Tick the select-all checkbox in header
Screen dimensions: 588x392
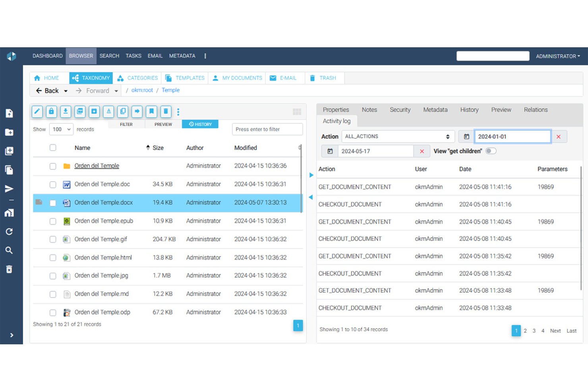pos(53,148)
